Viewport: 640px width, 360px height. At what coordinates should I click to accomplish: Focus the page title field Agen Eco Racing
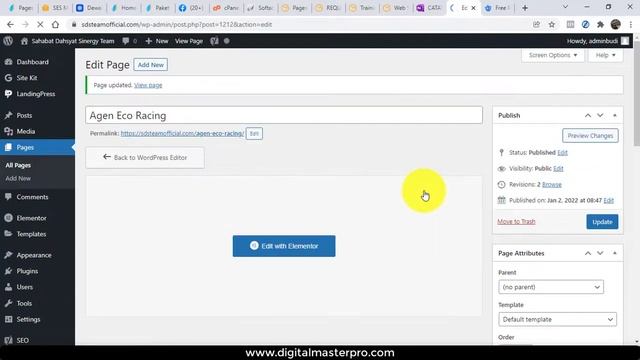click(284, 116)
